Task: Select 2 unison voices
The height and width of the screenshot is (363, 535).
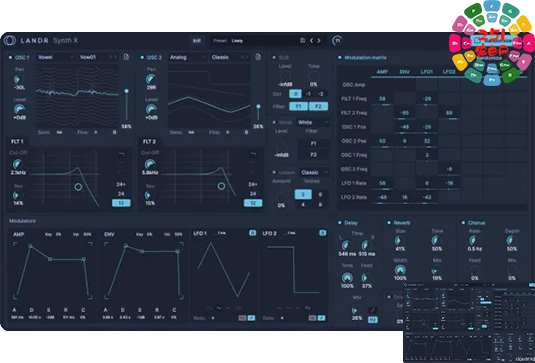Action: [x=303, y=194]
